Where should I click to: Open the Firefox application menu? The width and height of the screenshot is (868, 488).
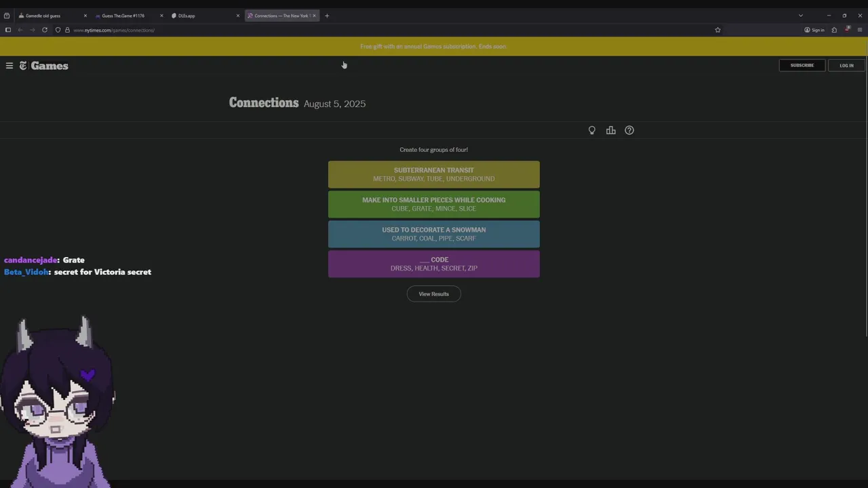[x=860, y=30]
